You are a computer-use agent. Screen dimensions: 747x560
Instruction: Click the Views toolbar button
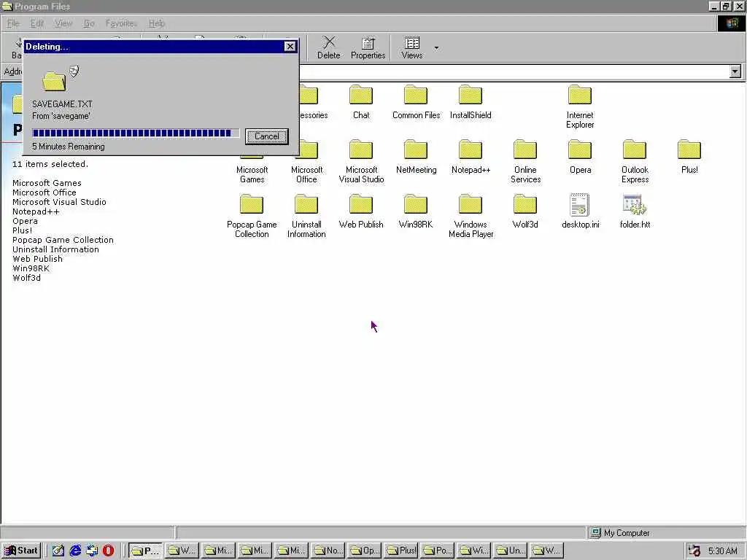(412, 47)
